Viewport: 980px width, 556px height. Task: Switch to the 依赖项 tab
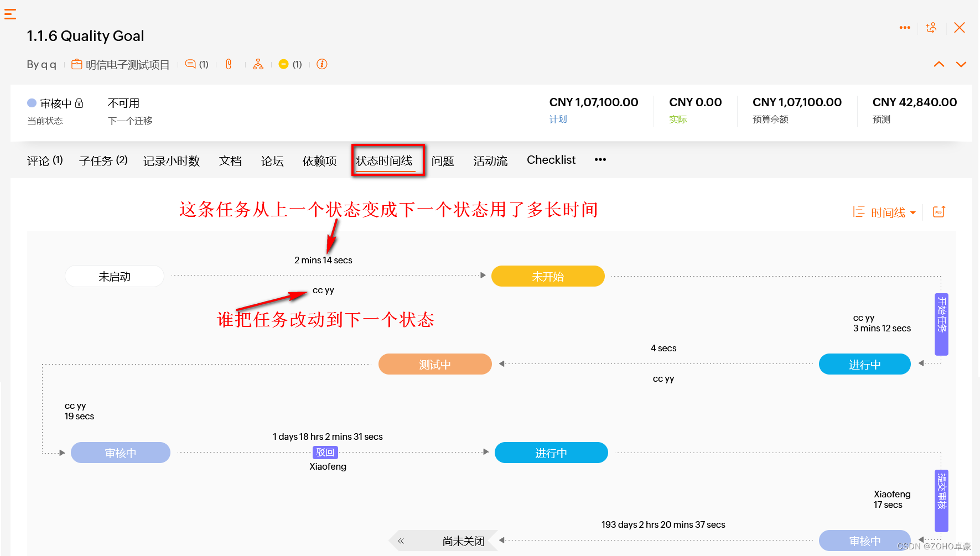point(319,160)
